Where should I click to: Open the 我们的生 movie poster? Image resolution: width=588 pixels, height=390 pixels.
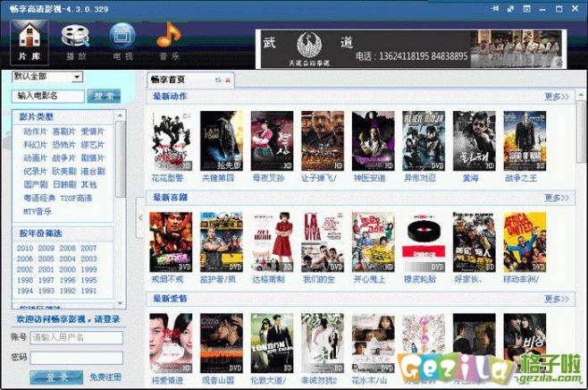click(x=323, y=242)
